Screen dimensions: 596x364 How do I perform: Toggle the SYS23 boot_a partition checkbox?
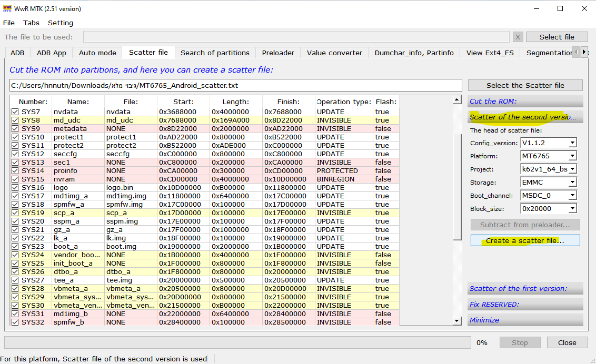(15, 247)
